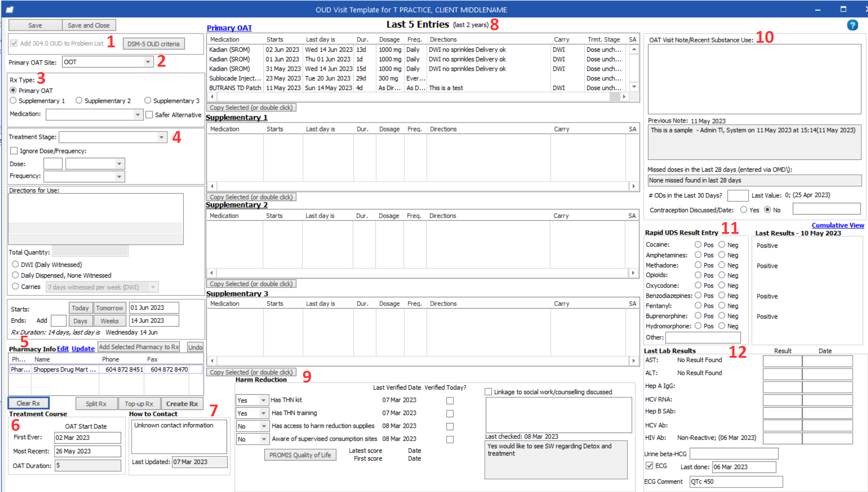Click the Help question mark icon
868x492 pixels.
point(853,25)
